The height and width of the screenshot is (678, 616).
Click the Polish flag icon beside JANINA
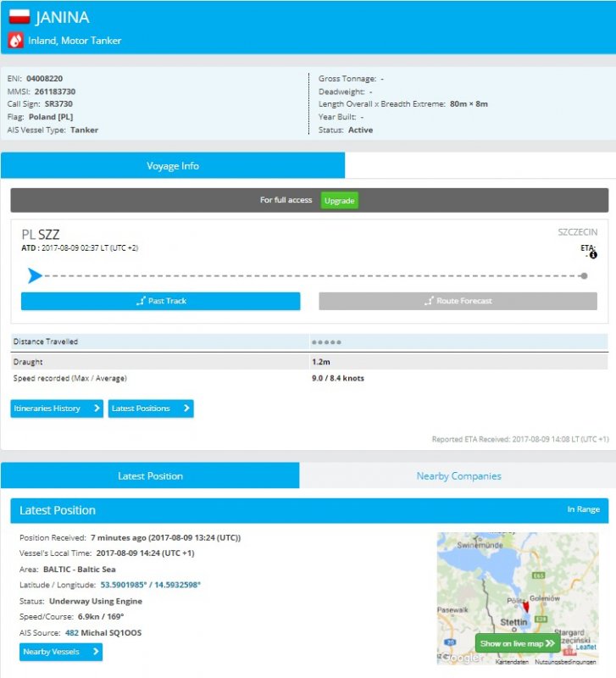[x=19, y=18]
